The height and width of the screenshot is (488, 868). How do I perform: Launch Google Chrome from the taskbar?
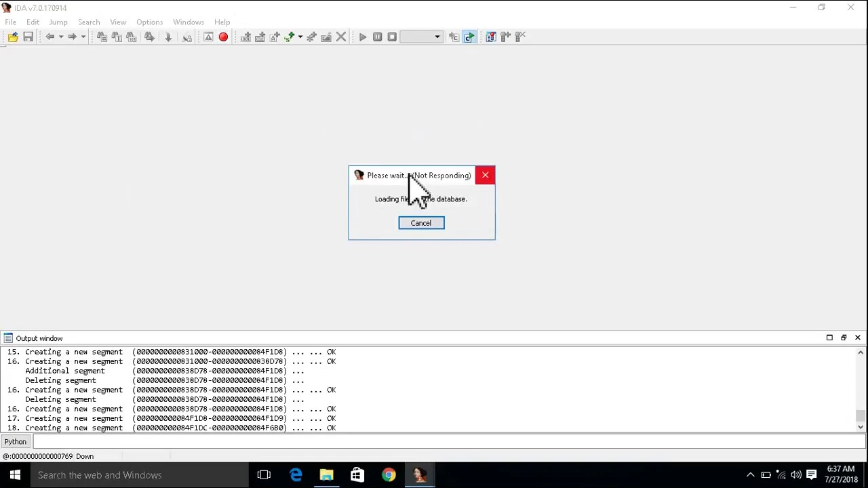[x=389, y=475]
